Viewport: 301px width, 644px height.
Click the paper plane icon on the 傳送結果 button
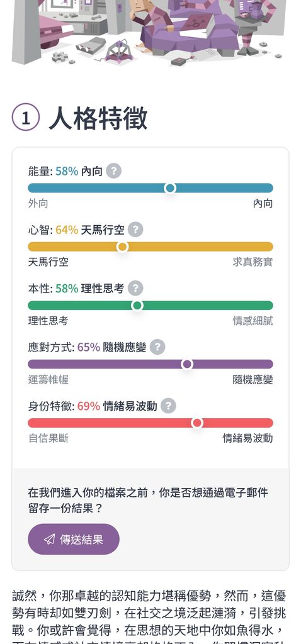(x=49, y=539)
